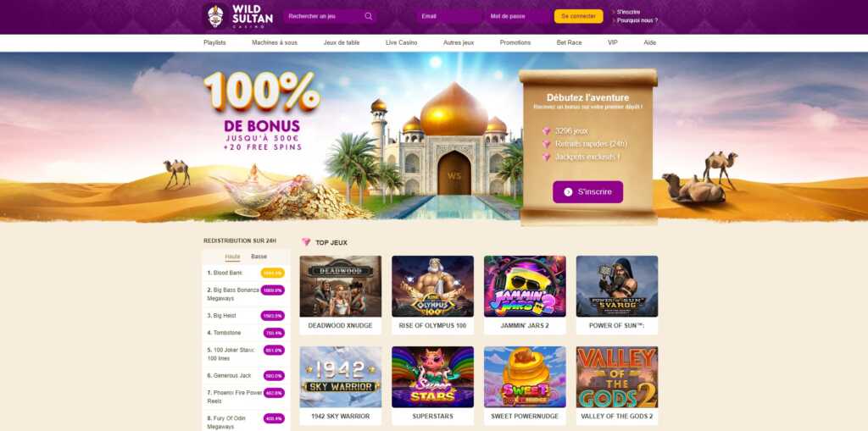The image size is (868, 431).
Task: Go to the Promotions menu page
Action: click(515, 42)
